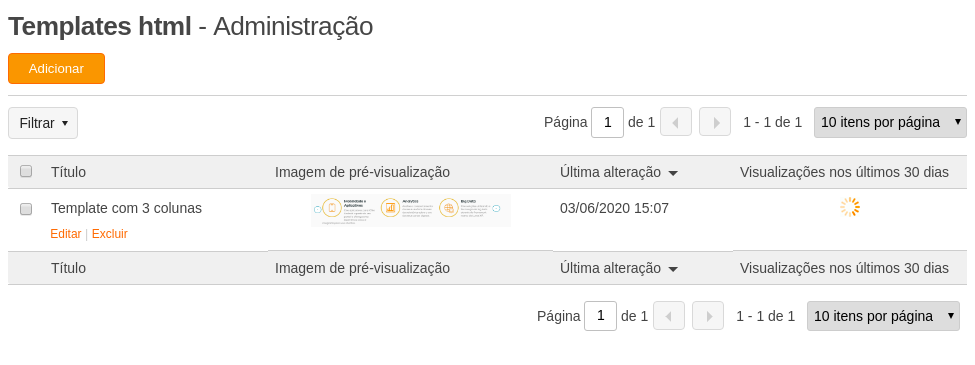The width and height of the screenshot is (975, 365).
Task: Click the Editar link
Action: tap(66, 234)
